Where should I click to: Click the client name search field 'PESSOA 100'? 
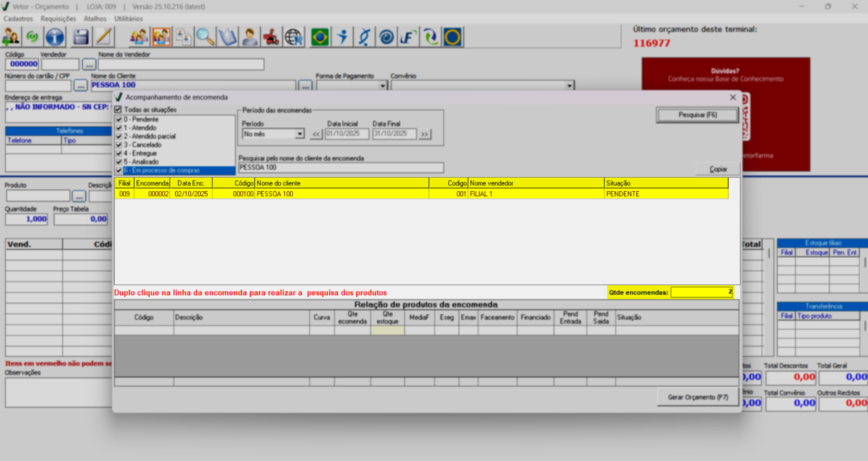(340, 168)
